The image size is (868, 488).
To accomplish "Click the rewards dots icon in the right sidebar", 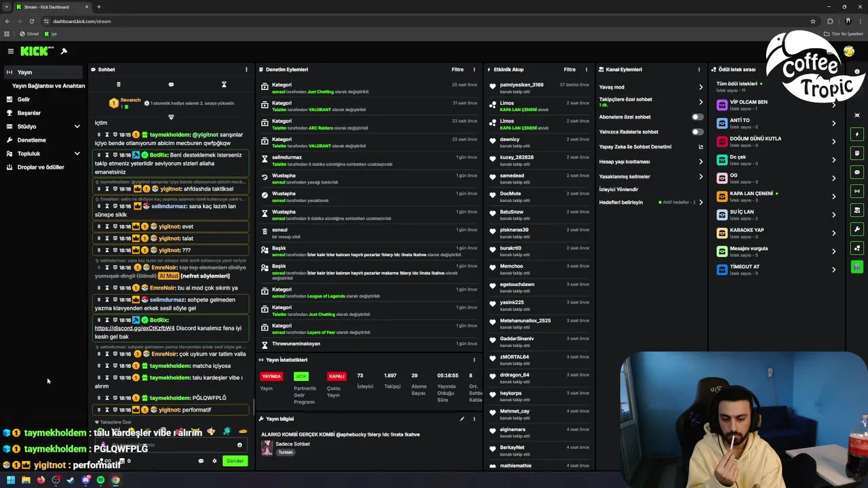I will point(857,248).
